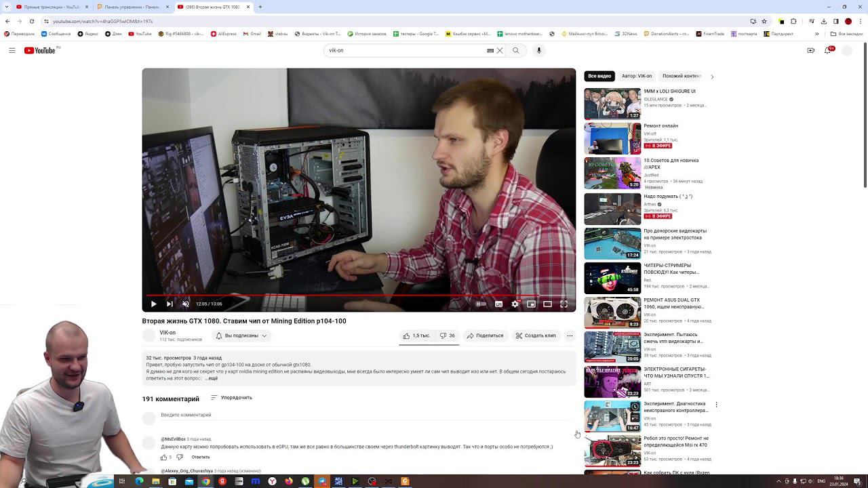
Task: Clear the search box with the X icon
Action: click(x=500, y=50)
